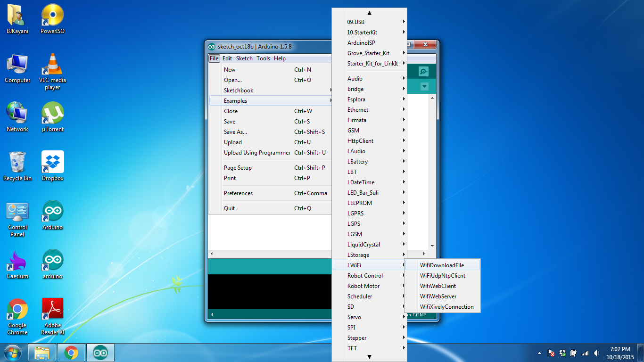Screen dimensions: 644x362
Task: Open the WifiUdpNtpClient example
Action: (442, 276)
